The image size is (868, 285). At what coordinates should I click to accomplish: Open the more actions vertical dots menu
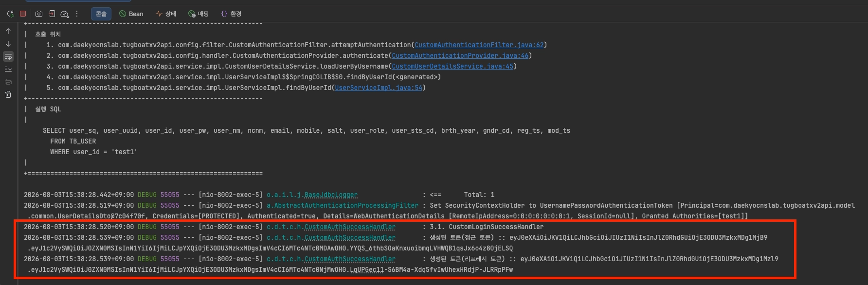[77, 14]
